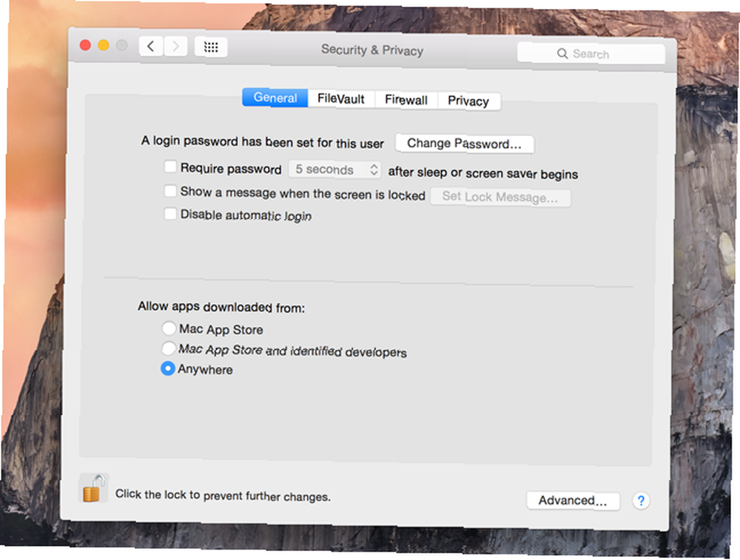Choose Mac App Store and identified developers
Viewport: 740px width, 560px height.
tap(168, 348)
